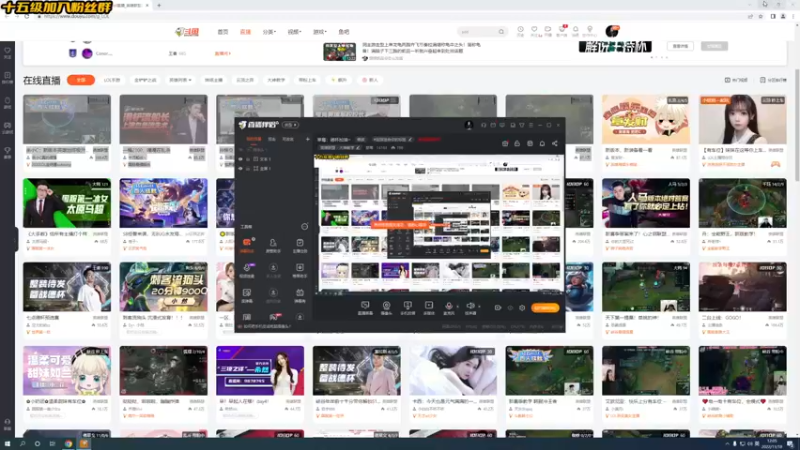Open the toolbox tool with red badge

[x=273, y=317]
